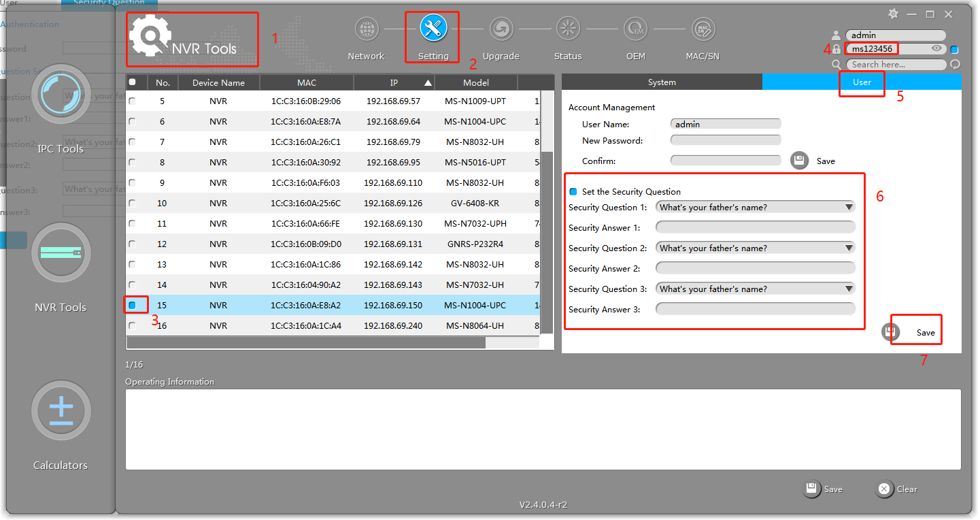Open Calculators from sidebar
980x520 pixels.
pos(61,410)
